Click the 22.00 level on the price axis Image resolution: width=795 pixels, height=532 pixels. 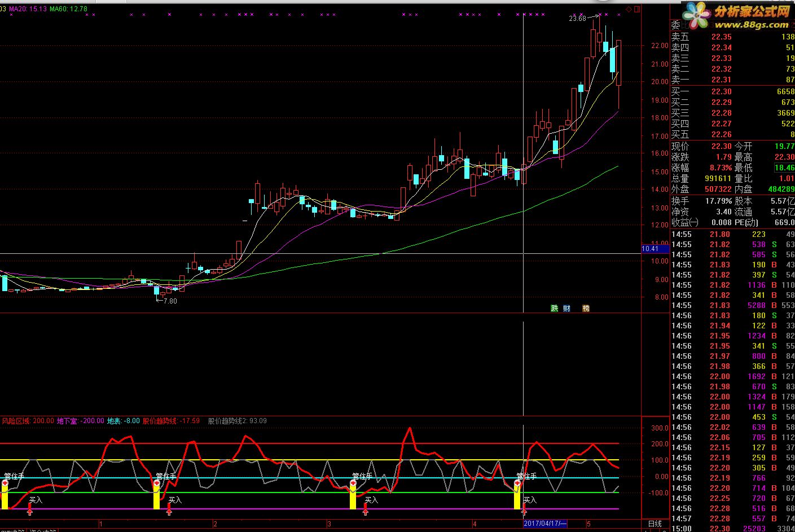(x=660, y=46)
